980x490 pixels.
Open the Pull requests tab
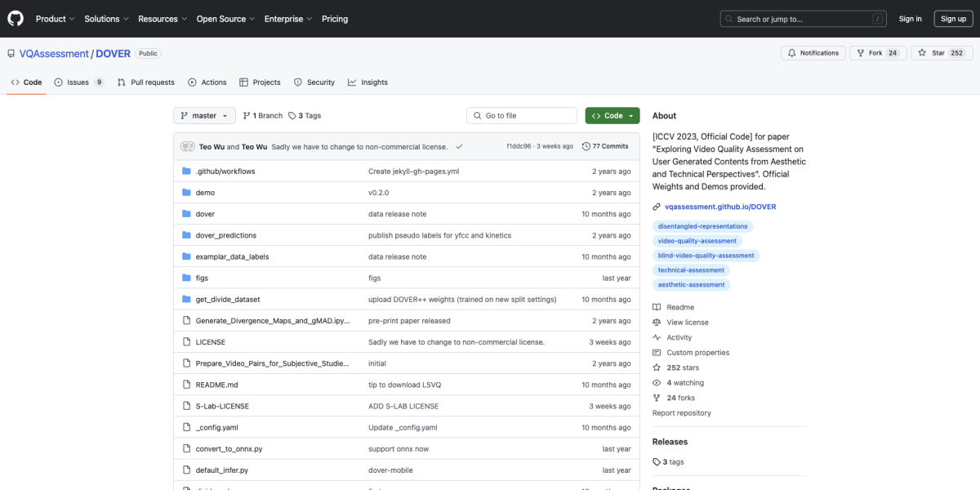tap(145, 82)
